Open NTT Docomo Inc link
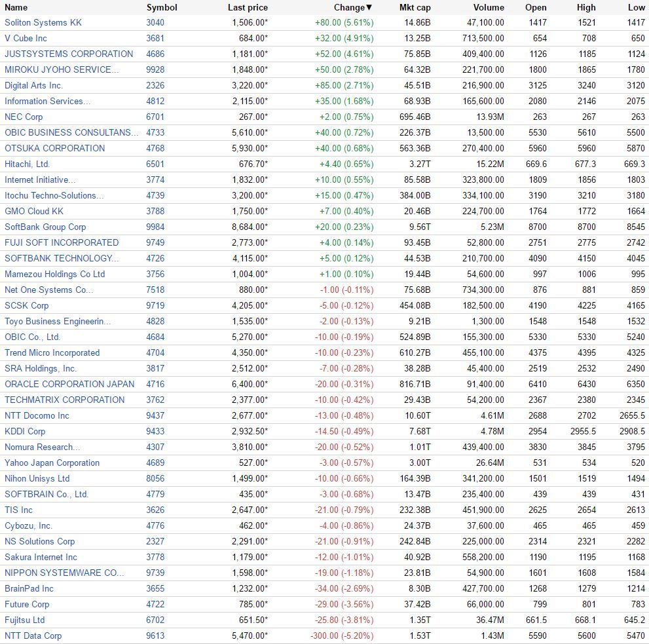649x644 pixels. pyautogui.click(x=37, y=416)
